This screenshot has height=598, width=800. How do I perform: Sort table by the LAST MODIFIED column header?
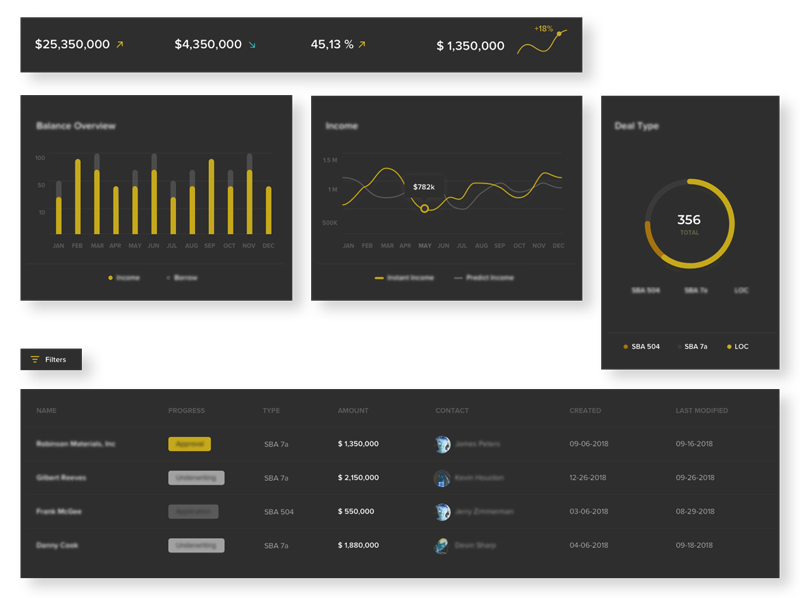pos(702,410)
